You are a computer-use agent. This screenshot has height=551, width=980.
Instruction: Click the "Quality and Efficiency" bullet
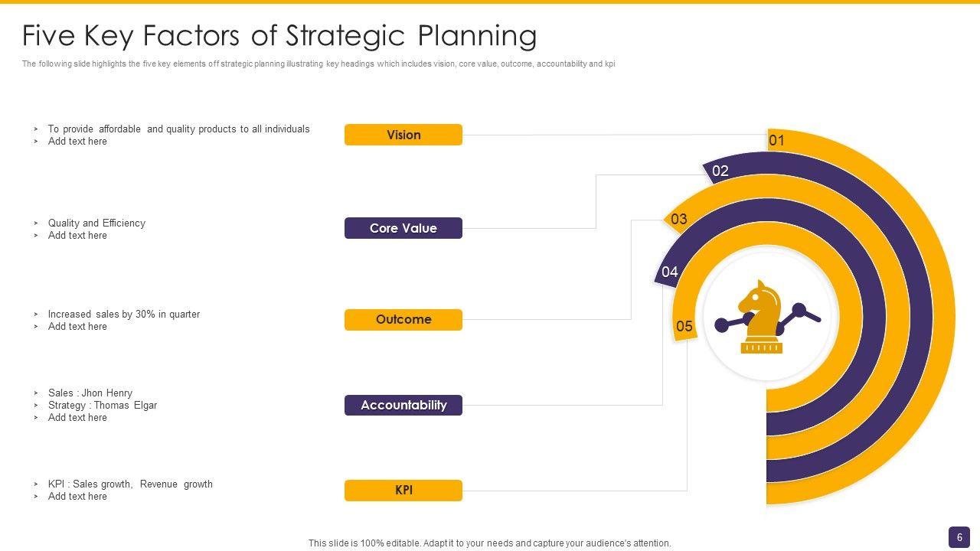96,223
